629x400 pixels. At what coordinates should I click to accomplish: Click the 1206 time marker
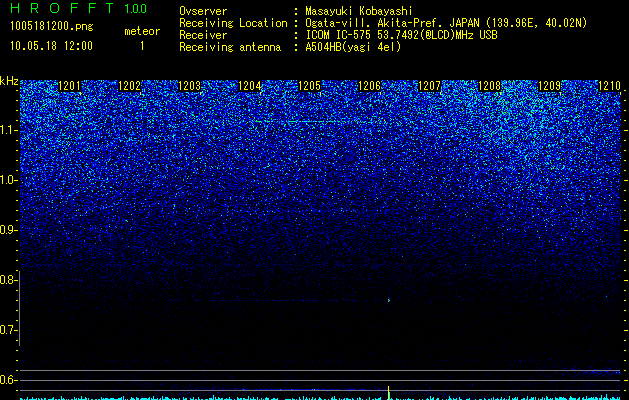click(369, 86)
